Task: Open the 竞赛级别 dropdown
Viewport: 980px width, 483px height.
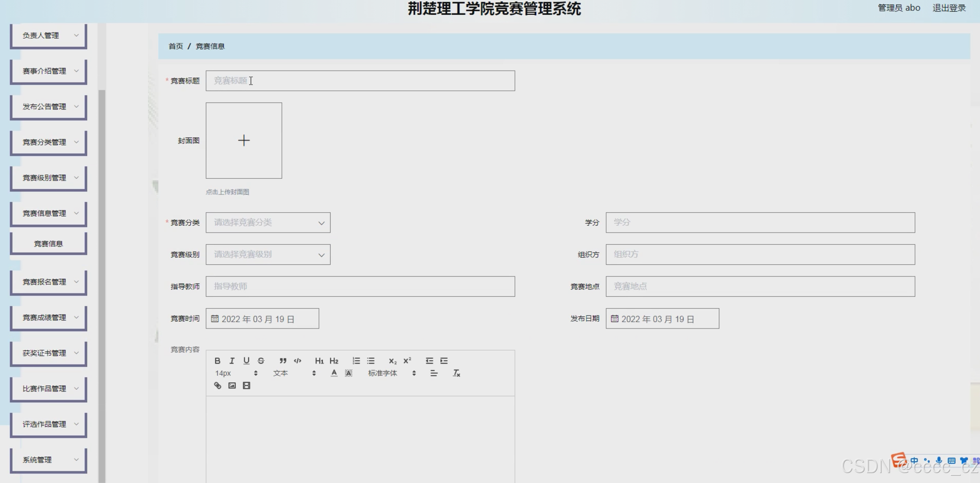Action: [268, 255]
